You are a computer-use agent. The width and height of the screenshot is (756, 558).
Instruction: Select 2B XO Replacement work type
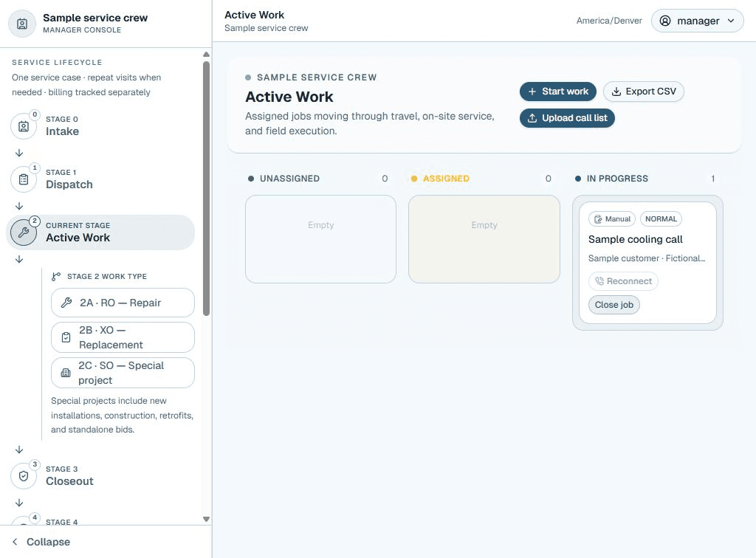click(x=123, y=337)
